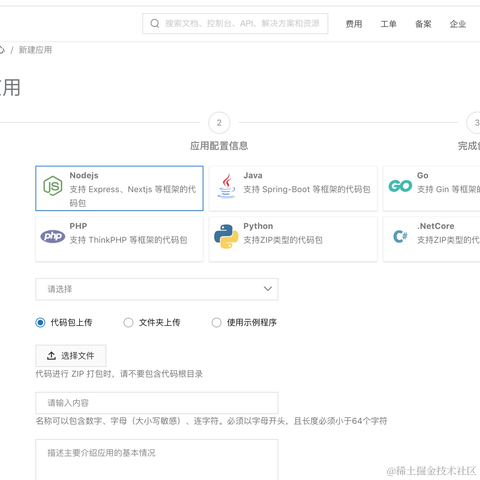480x480 pixels.
Task: Click the Java coffee cup logo
Action: coord(226,186)
